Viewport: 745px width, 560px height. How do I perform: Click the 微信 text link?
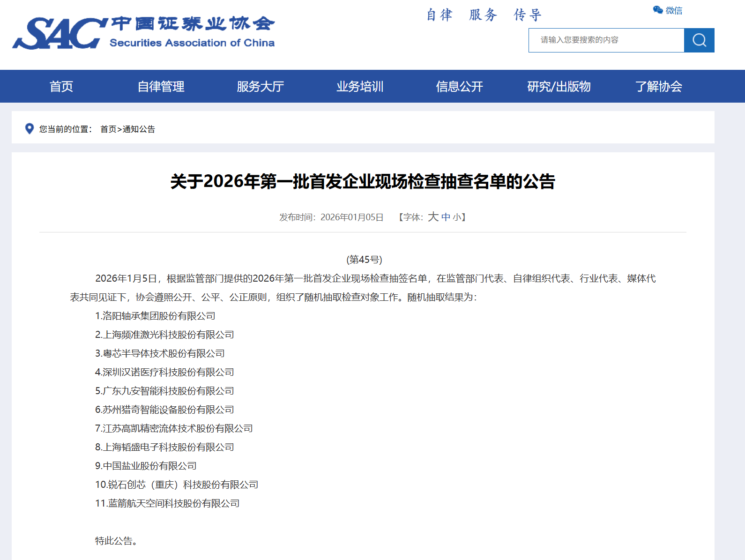tap(674, 10)
